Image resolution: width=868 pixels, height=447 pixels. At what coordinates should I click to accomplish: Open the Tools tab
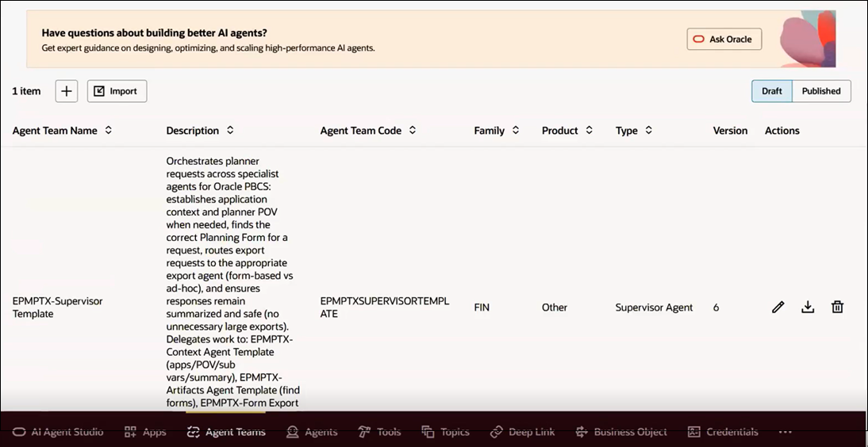pyautogui.click(x=380, y=432)
